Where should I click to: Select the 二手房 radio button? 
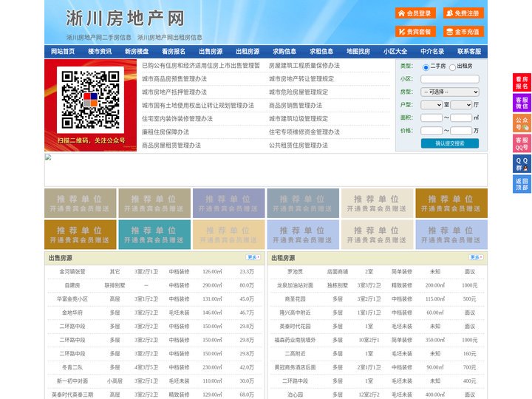426,67
